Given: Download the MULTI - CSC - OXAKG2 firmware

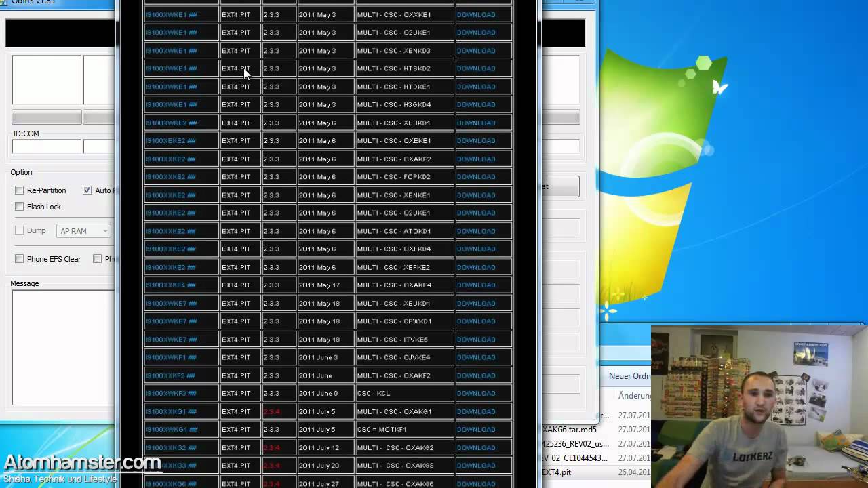Looking at the screenshot, I should pos(476,447).
